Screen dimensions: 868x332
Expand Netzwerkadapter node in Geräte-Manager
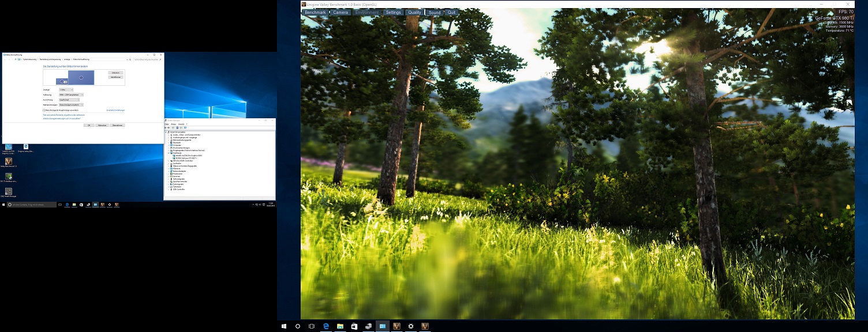169,171
